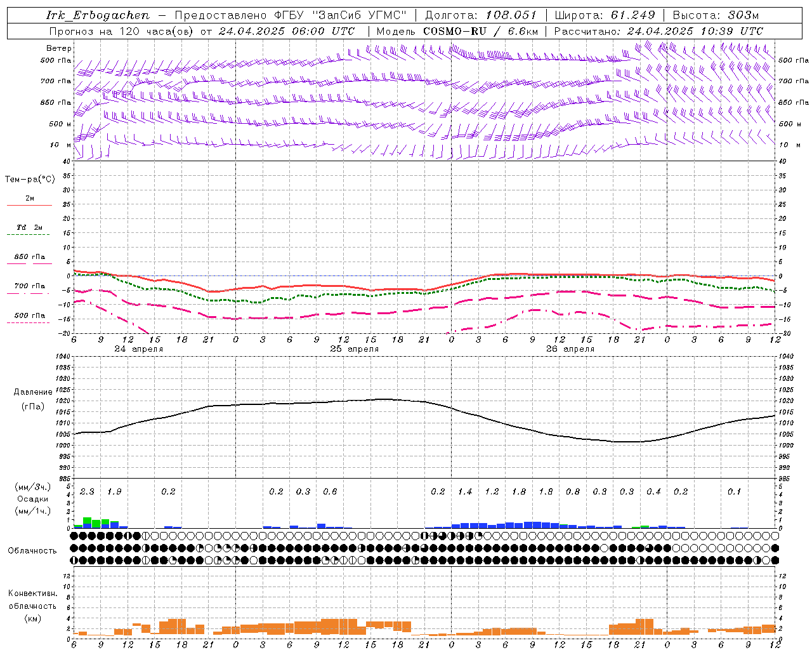Click the 1.9 precipitation amount value
The image size is (812, 650).
114,492
